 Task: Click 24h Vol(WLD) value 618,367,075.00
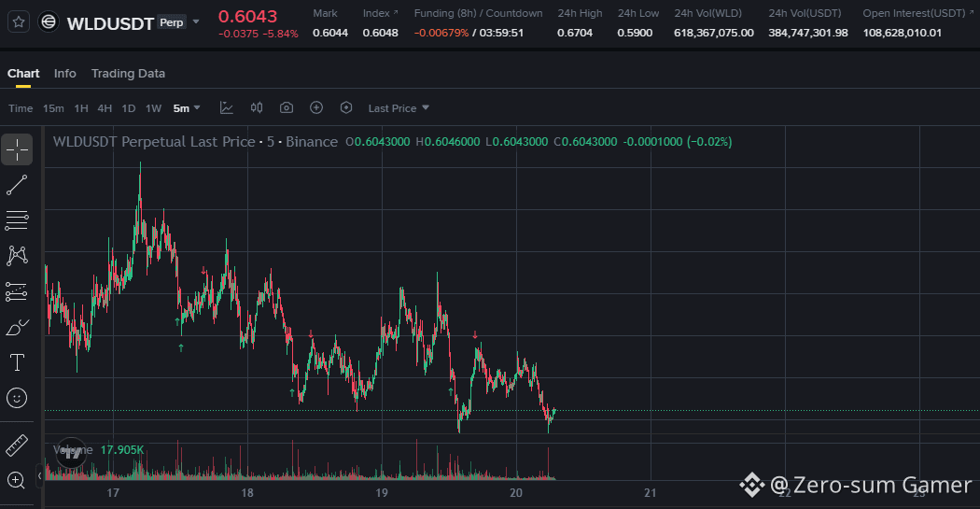714,33
